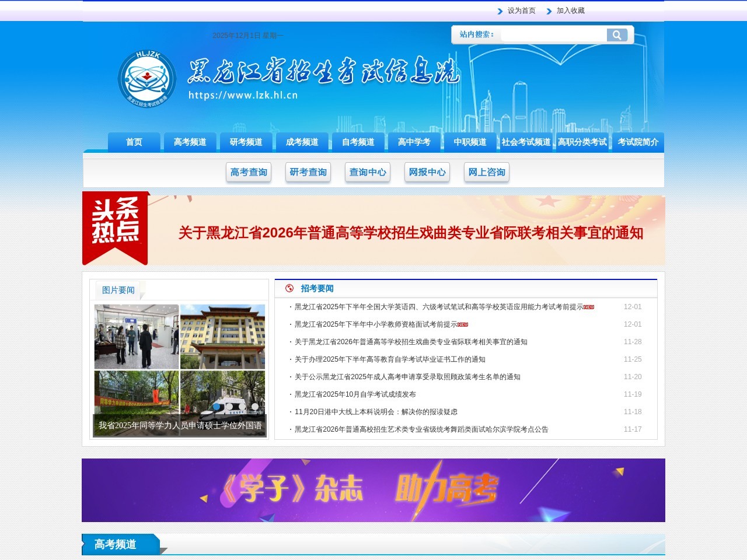Click the HLJZK site logo icon
This screenshot has height=560, width=747.
pyautogui.click(x=147, y=79)
